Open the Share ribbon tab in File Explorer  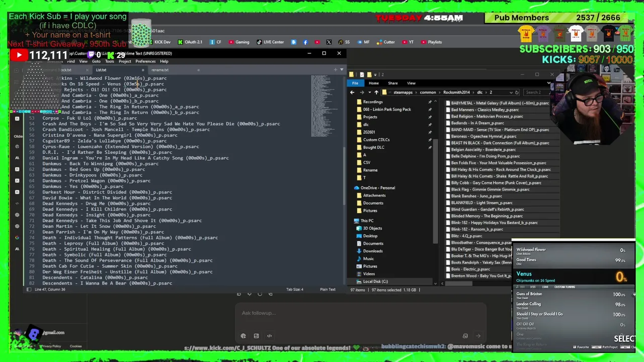click(392, 83)
